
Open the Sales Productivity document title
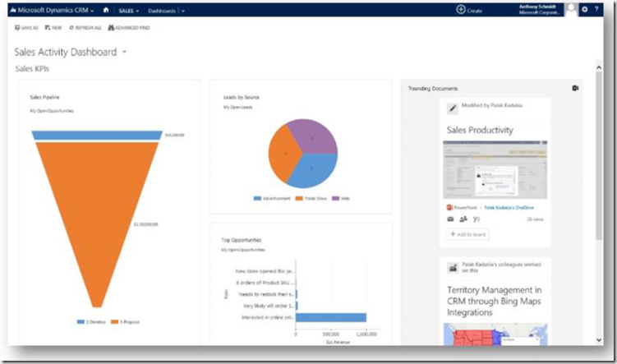[480, 131]
